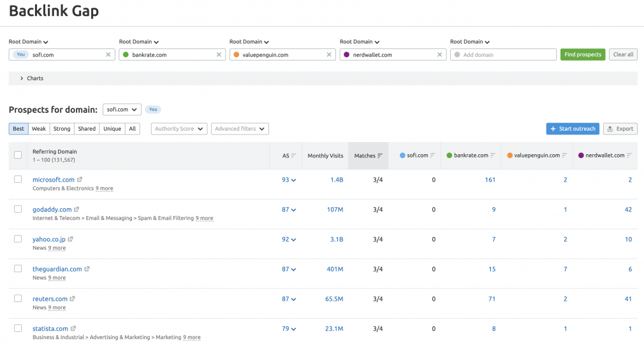Click bankrate.com count 71 for reuters.com

(492, 299)
